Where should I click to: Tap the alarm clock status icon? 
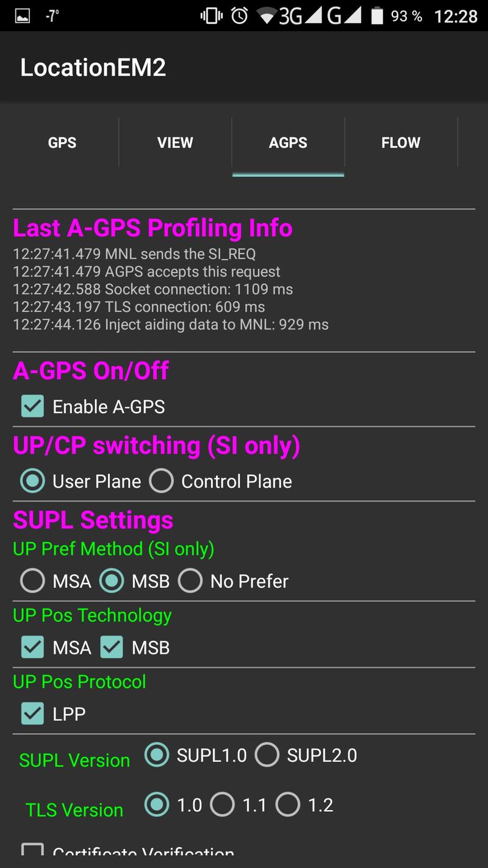point(240,16)
